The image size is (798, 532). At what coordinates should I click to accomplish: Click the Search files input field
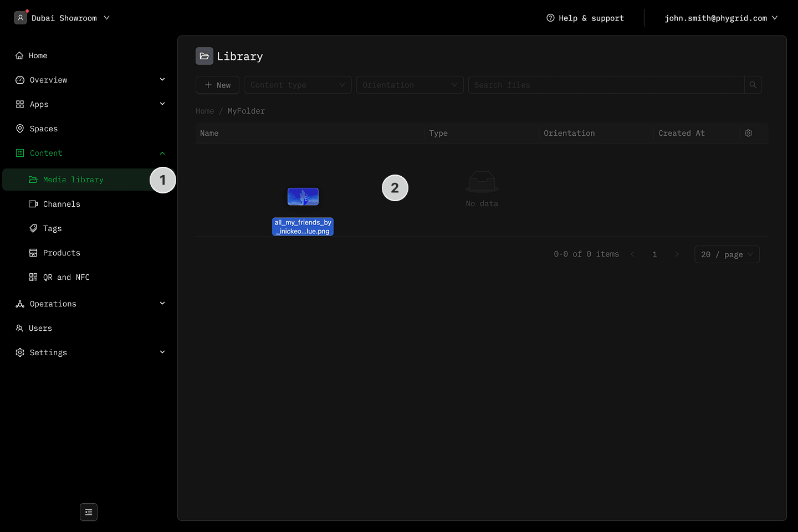(x=606, y=85)
